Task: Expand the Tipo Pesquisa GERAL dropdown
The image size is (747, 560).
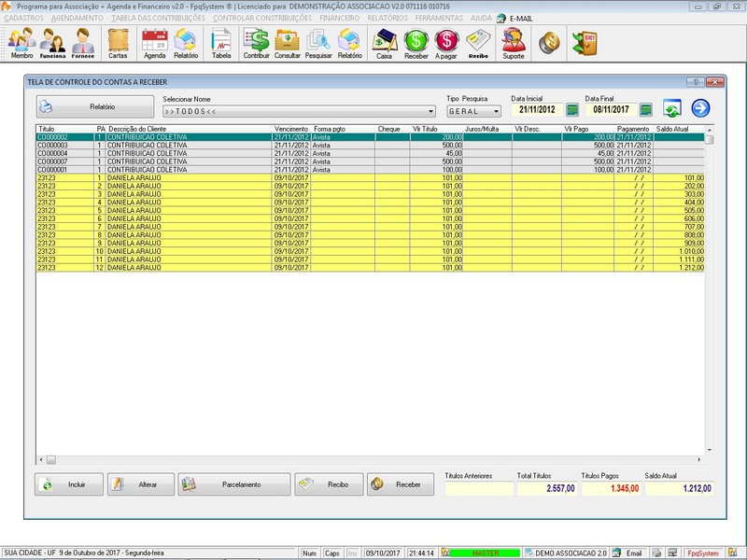Action: click(496, 111)
